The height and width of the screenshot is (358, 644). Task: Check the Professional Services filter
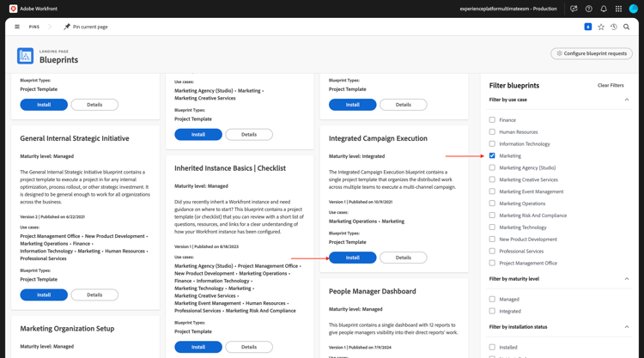coord(492,251)
